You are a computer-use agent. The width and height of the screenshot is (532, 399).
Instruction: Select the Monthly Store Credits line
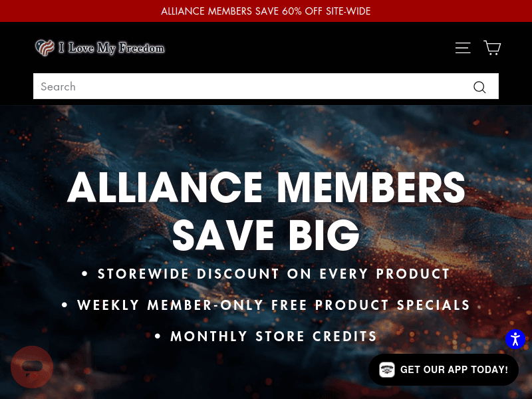click(266, 336)
